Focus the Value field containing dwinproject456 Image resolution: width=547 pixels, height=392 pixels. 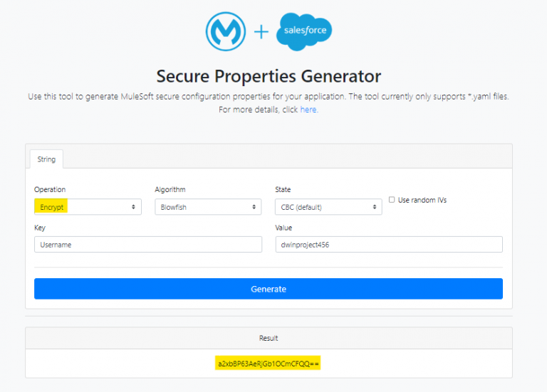(389, 245)
